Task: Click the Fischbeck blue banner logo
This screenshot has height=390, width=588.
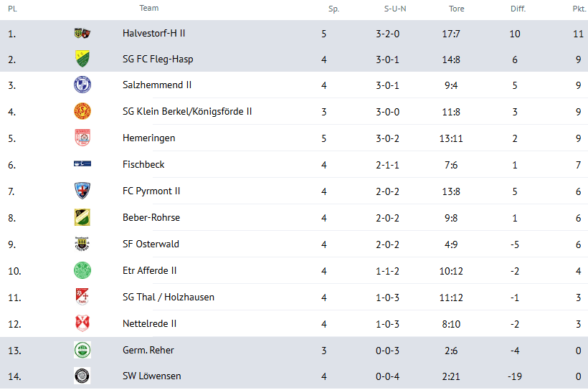Action: point(82,164)
